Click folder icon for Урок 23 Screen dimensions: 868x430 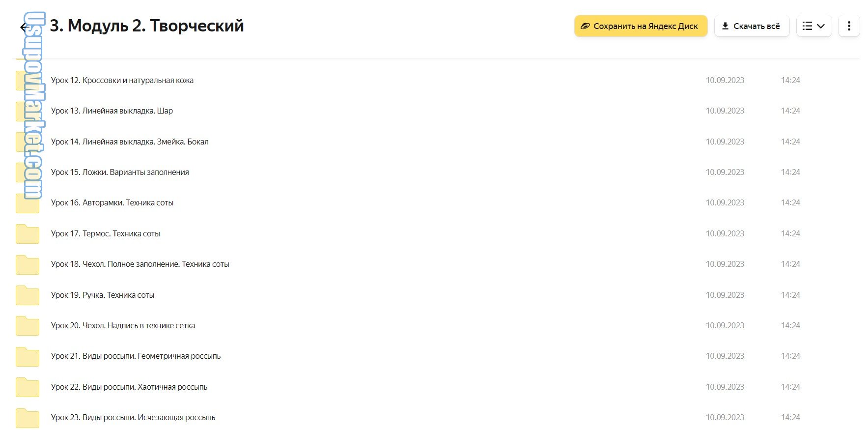[x=28, y=418]
